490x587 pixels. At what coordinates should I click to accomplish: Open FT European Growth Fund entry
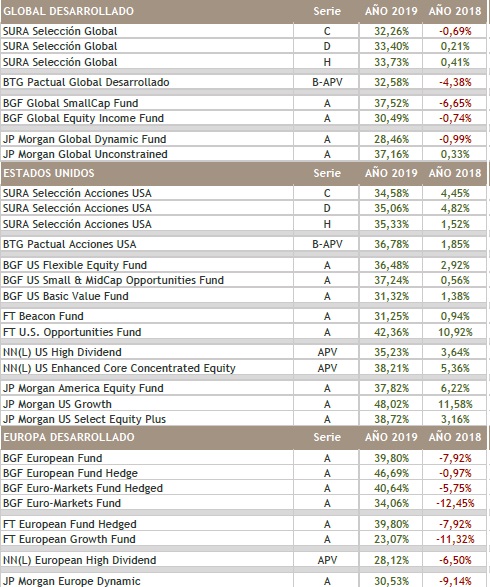[69, 539]
